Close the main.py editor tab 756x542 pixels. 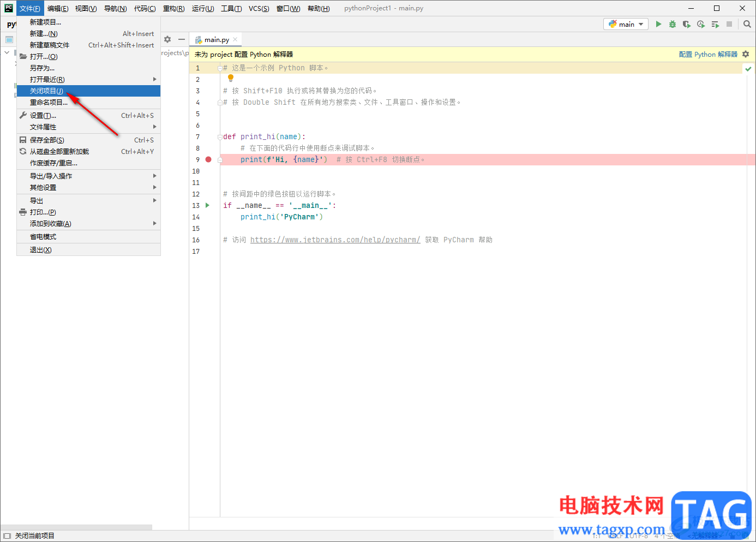tap(235, 39)
